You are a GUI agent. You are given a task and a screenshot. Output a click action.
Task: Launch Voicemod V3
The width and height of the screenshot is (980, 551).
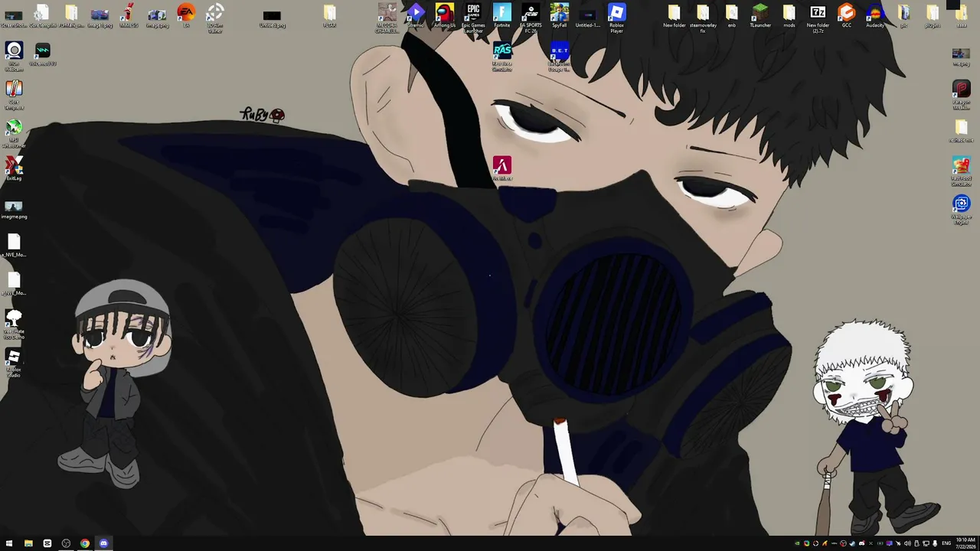[x=42, y=54]
